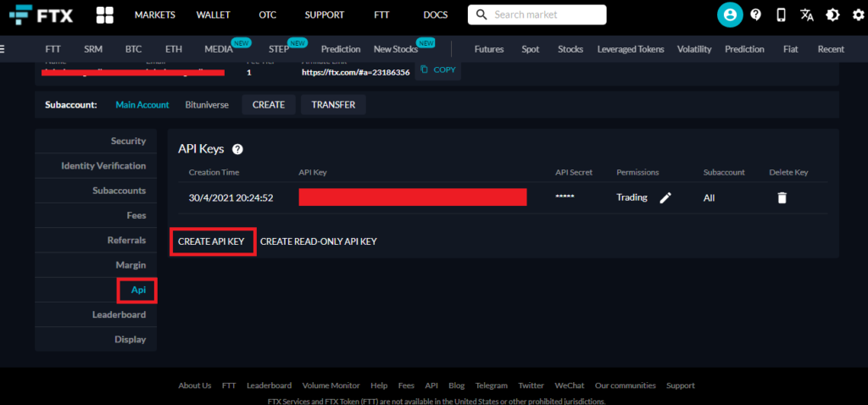
Task: Open Subaccounts settings section
Action: (96, 191)
